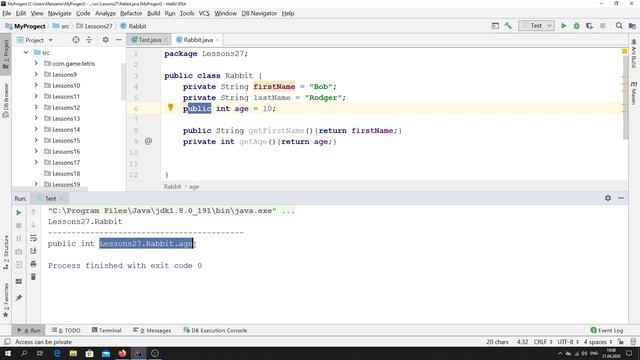Image resolution: width=640 pixels, height=360 pixels.
Task: Click the editor vertical scrollbar
Action: click(x=625, y=98)
